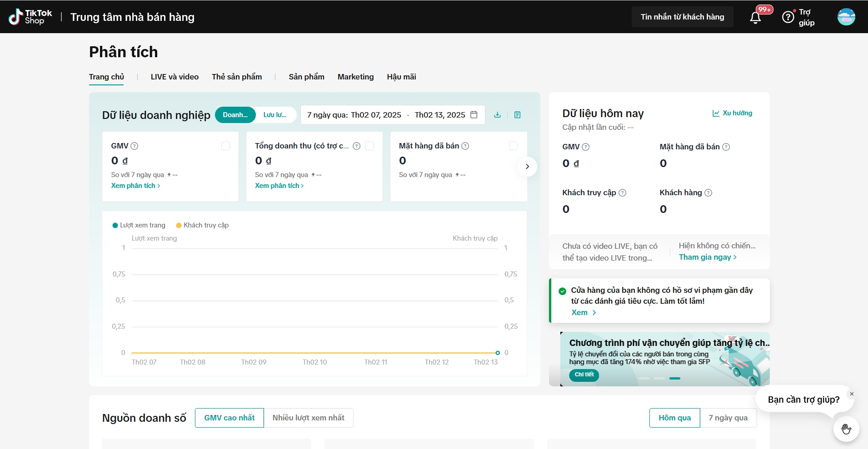The height and width of the screenshot is (449, 868).
Task: Click the download data icon
Action: [498, 115]
